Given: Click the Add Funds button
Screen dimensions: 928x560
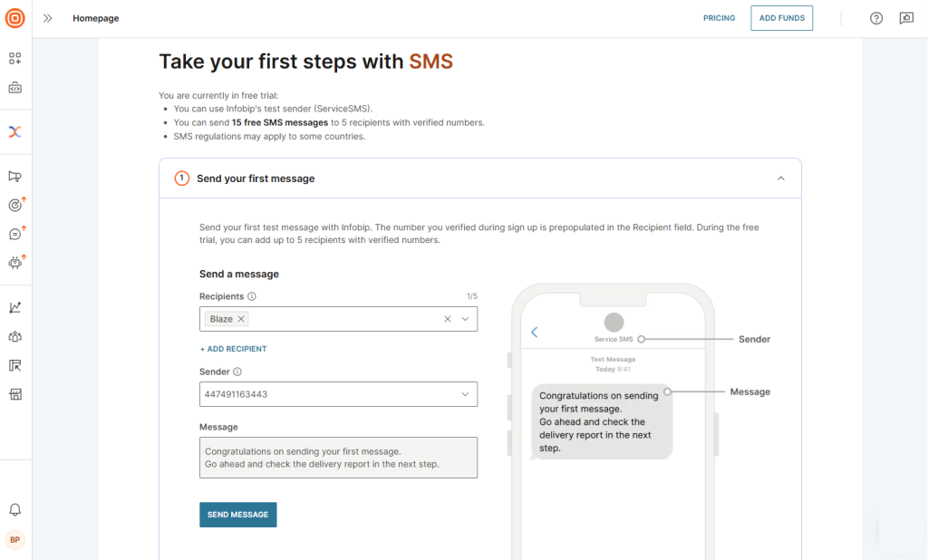Looking at the screenshot, I should [781, 18].
